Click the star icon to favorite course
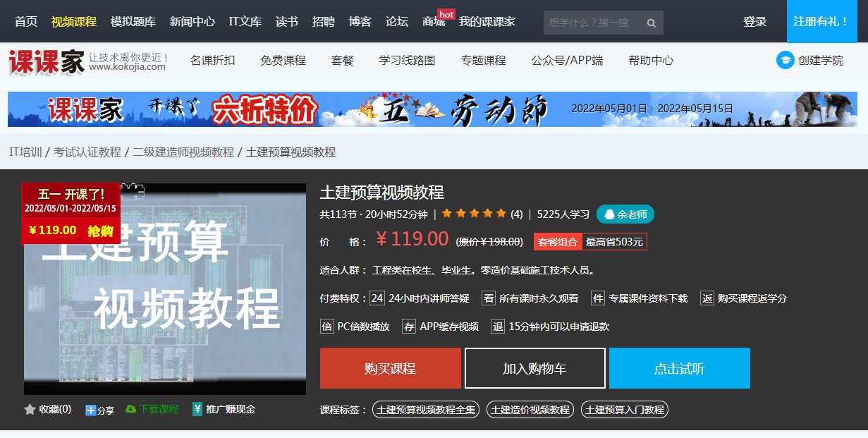Image resolution: width=868 pixels, height=438 pixels. click(x=30, y=409)
